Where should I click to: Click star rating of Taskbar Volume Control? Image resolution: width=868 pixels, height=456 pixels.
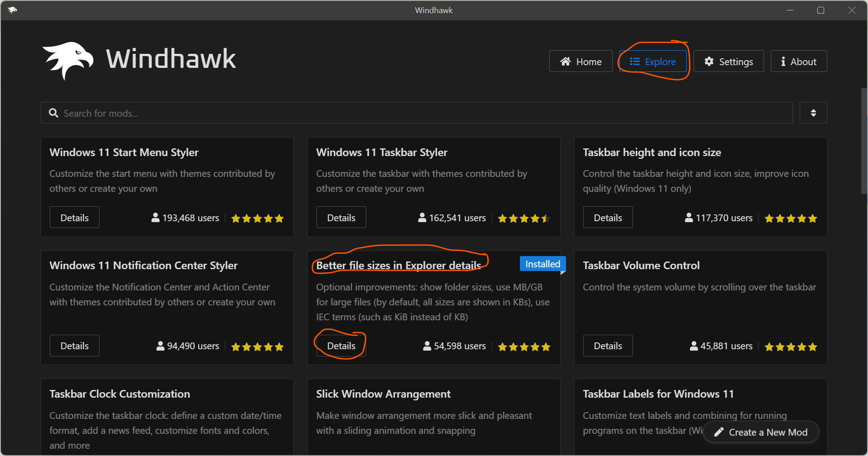(791, 347)
